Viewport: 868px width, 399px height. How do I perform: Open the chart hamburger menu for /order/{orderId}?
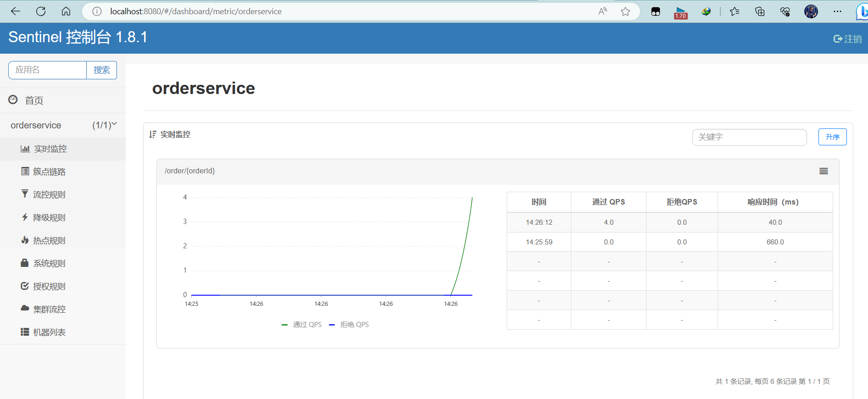tap(824, 171)
